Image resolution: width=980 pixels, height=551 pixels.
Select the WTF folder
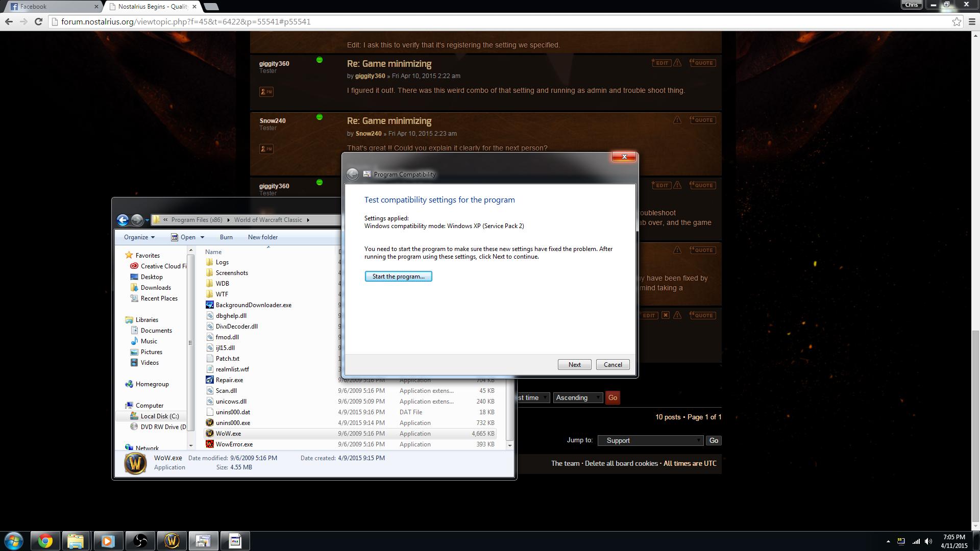(222, 294)
